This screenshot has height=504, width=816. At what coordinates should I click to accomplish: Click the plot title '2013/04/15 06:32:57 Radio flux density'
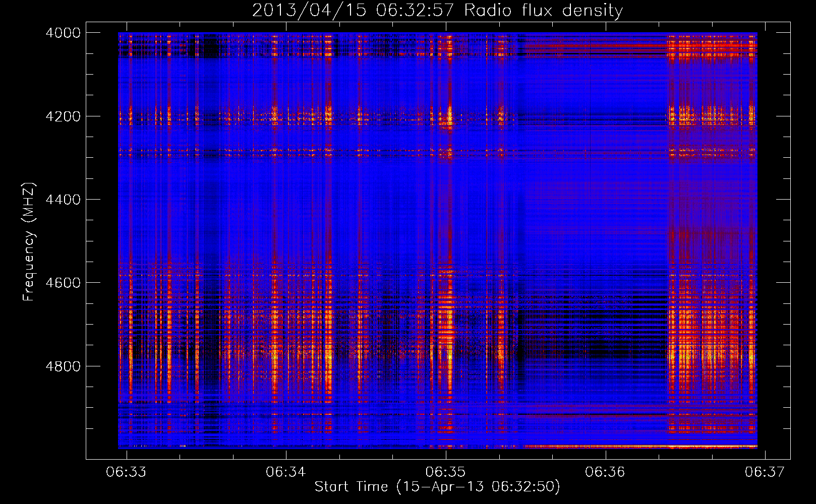437,11
